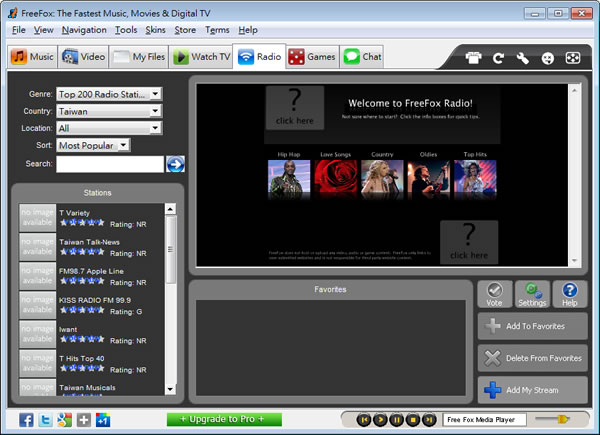Switch to the Games tab
Image resolution: width=600 pixels, height=435 pixels.
coord(312,57)
